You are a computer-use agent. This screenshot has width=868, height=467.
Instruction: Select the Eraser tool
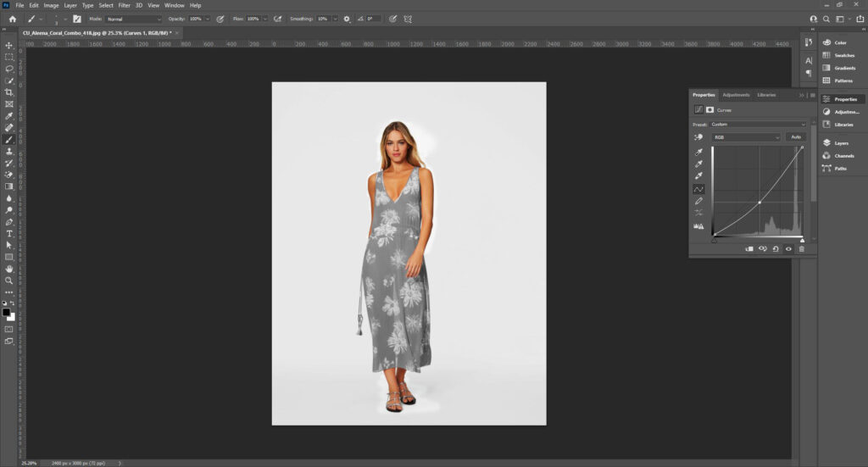pyautogui.click(x=8, y=175)
